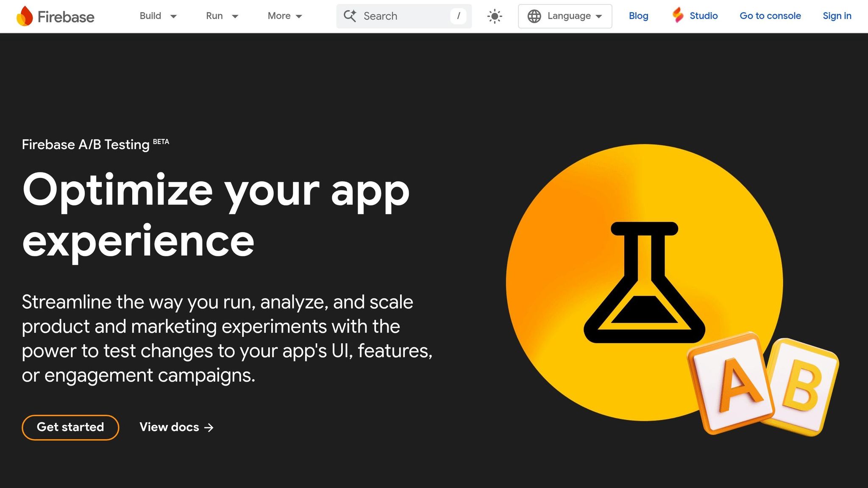
Task: Click the Language caret arrow
Action: coord(599,17)
